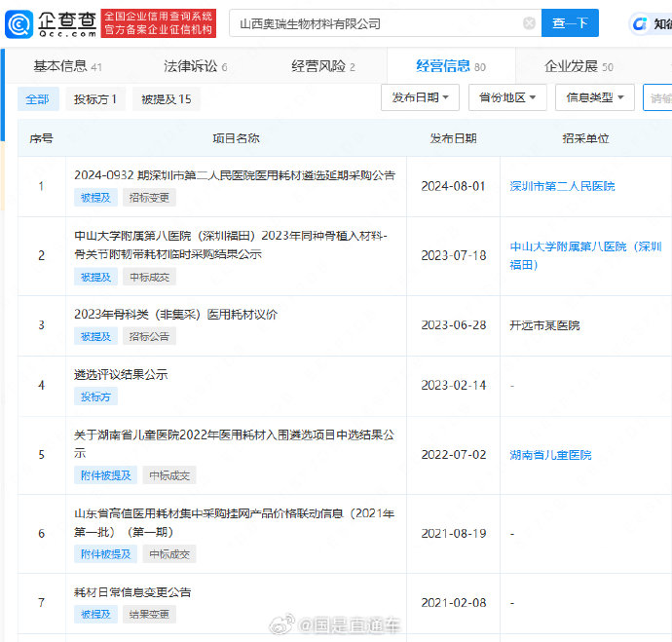Select the 经营信息 tab
This screenshot has width=672, height=642.
tap(451, 66)
